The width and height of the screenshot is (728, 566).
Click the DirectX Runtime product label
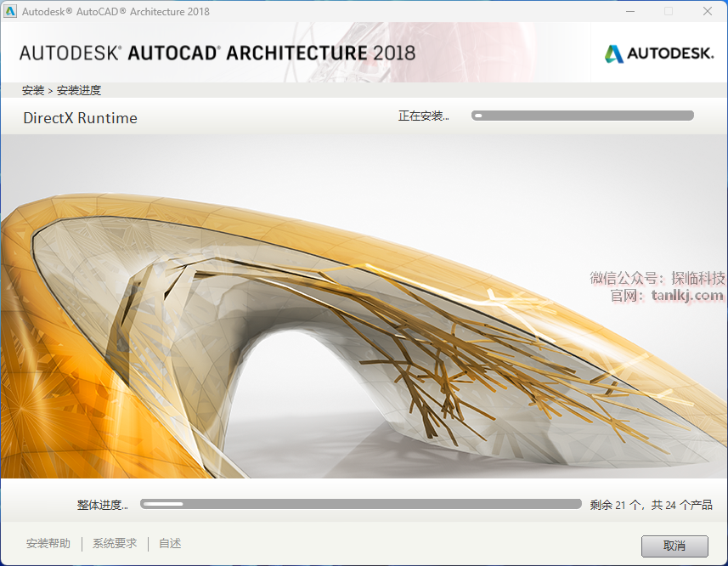point(81,118)
